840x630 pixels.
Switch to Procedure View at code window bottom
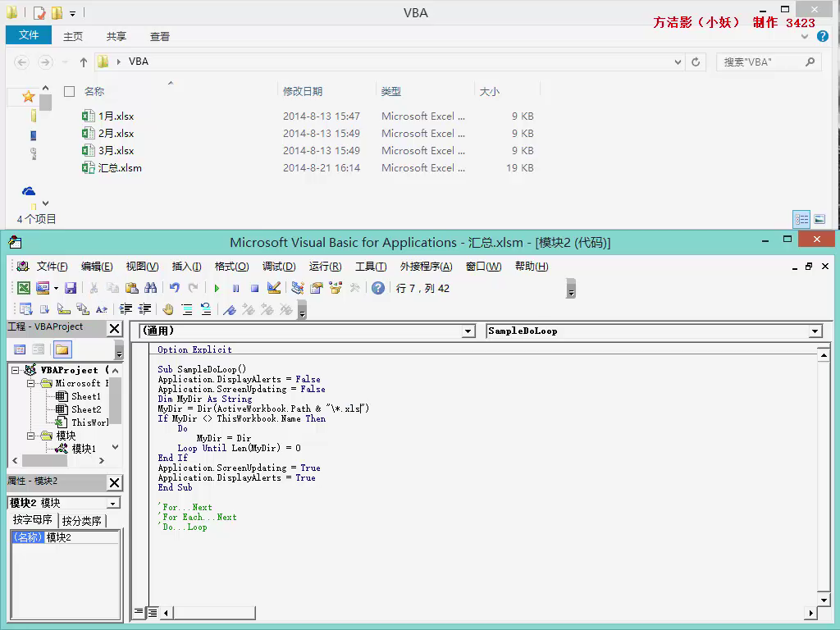139,612
